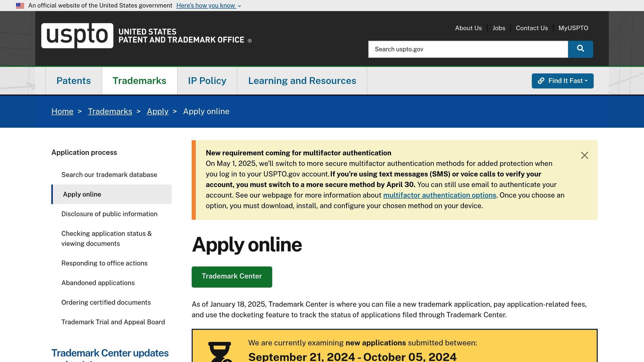Open the Find It Fast dropdown
644x362 pixels.
click(x=562, y=81)
